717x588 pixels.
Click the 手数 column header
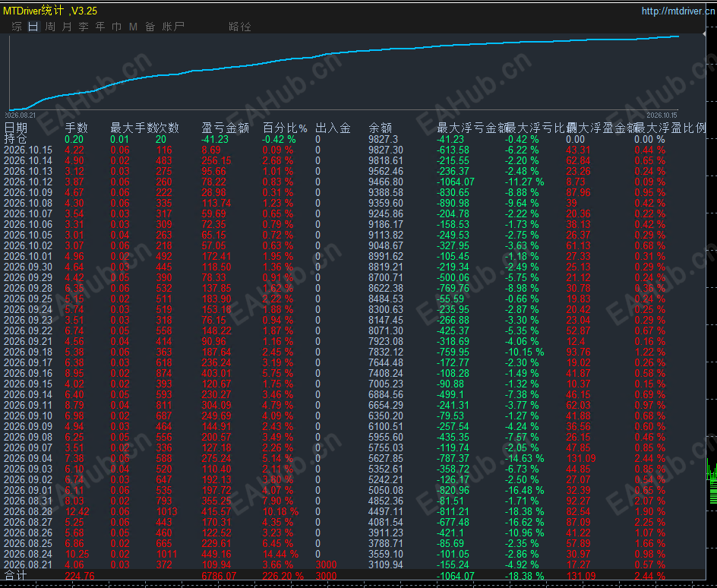(x=77, y=128)
